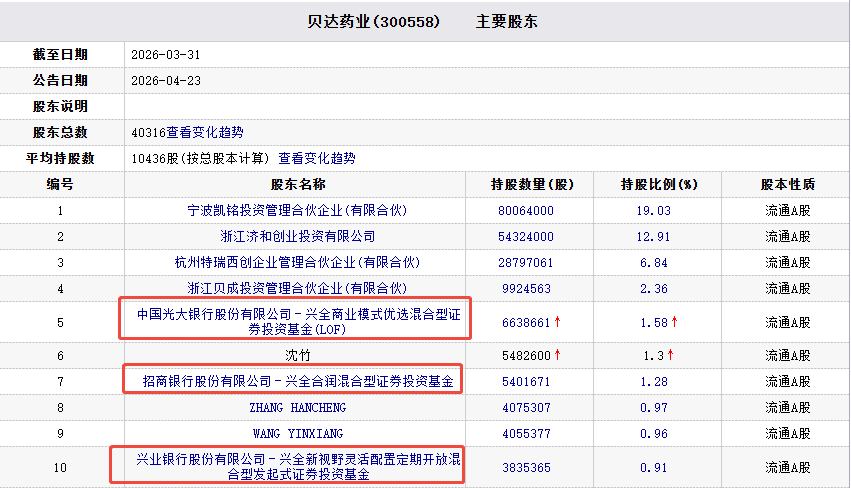This screenshot has width=851, height=488.
Task: Click holding quantity 6638661
Action: [x=526, y=322]
